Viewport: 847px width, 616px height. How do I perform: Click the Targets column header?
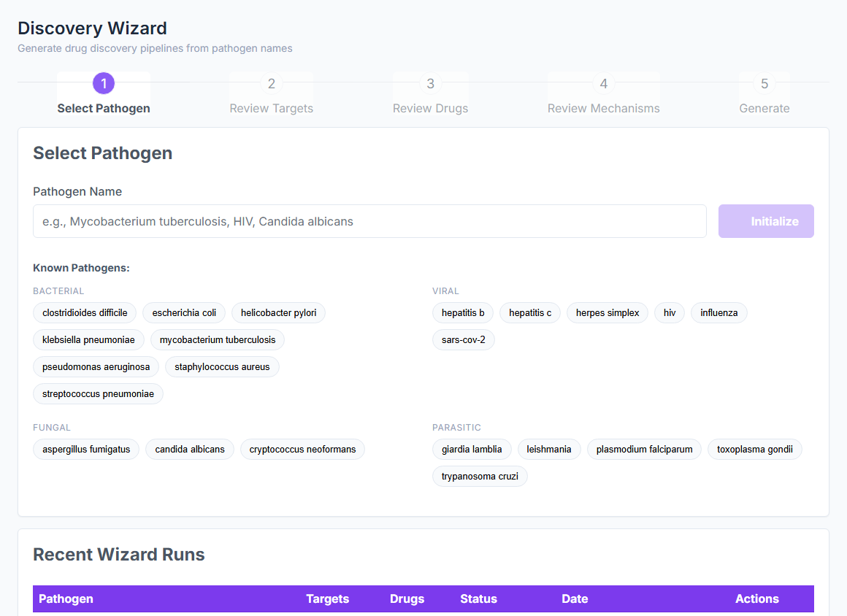[x=327, y=598]
